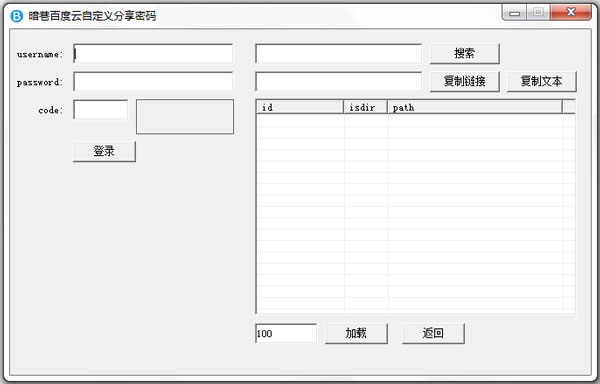Click the field containing 100

pyautogui.click(x=286, y=333)
